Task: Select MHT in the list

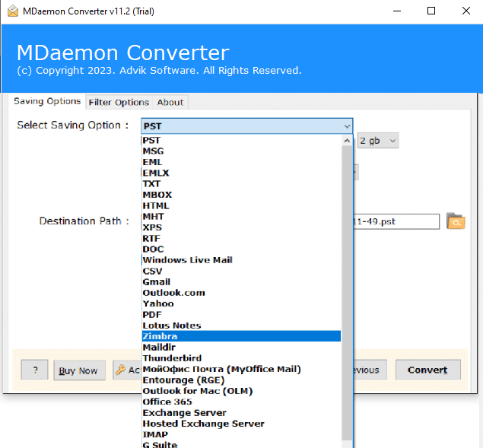Action: (242, 216)
